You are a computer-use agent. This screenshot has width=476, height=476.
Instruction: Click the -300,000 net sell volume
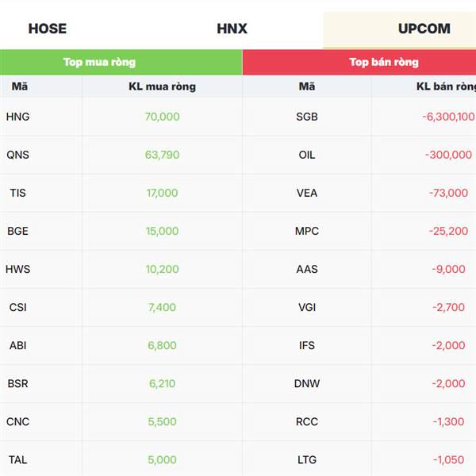tap(448, 155)
